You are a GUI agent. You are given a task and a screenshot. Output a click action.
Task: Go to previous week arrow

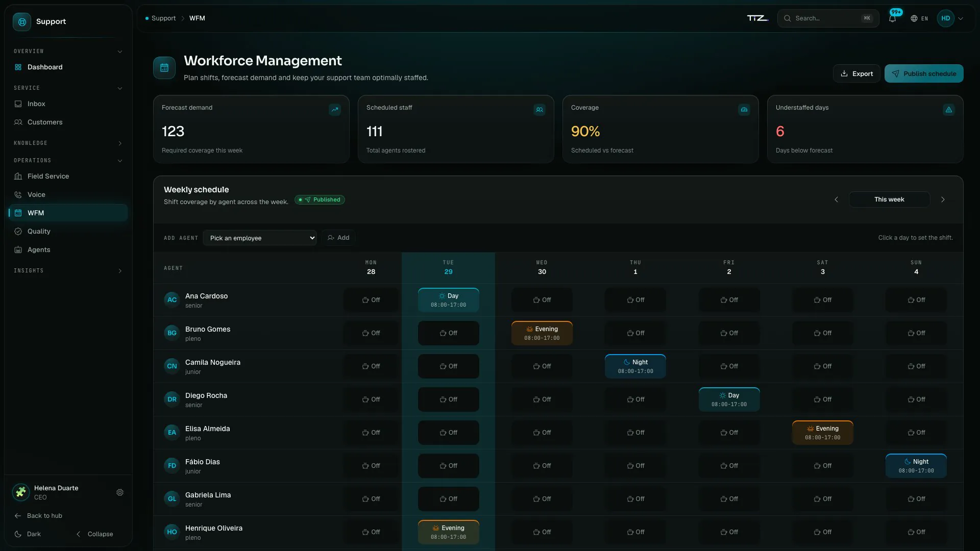click(836, 199)
